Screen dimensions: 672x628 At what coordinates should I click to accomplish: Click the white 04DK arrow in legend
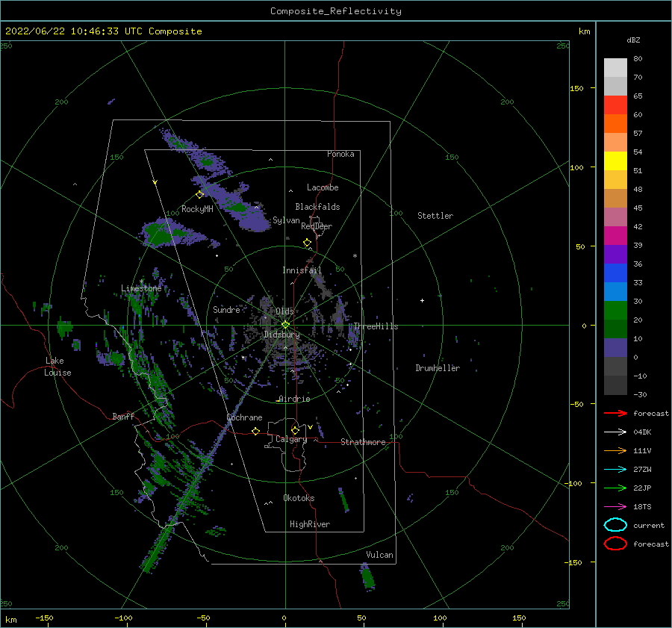click(615, 432)
